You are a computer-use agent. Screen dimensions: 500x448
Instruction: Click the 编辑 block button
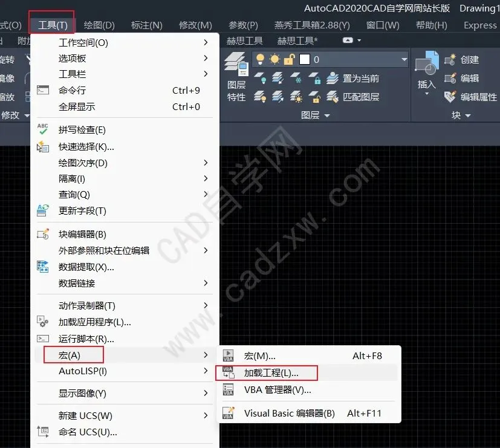pyautogui.click(x=462, y=78)
